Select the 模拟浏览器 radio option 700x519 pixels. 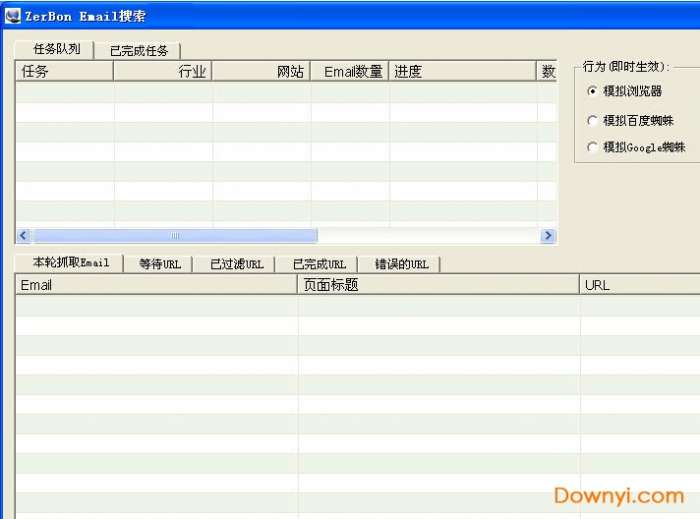(x=594, y=91)
